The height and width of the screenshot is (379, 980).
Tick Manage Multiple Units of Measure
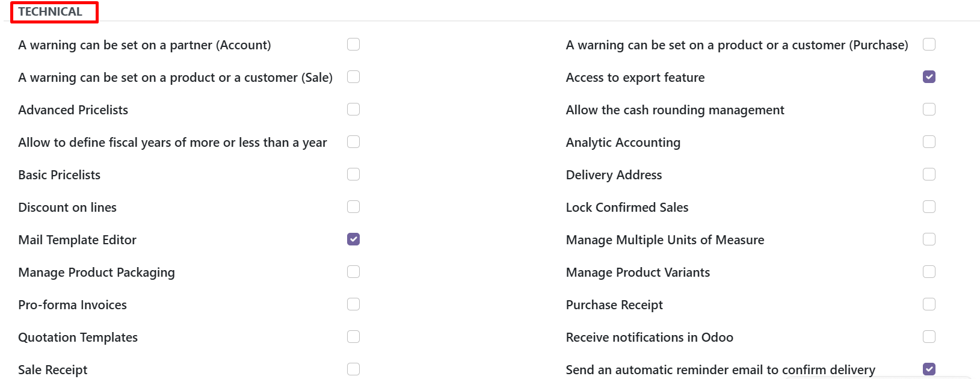click(x=929, y=239)
